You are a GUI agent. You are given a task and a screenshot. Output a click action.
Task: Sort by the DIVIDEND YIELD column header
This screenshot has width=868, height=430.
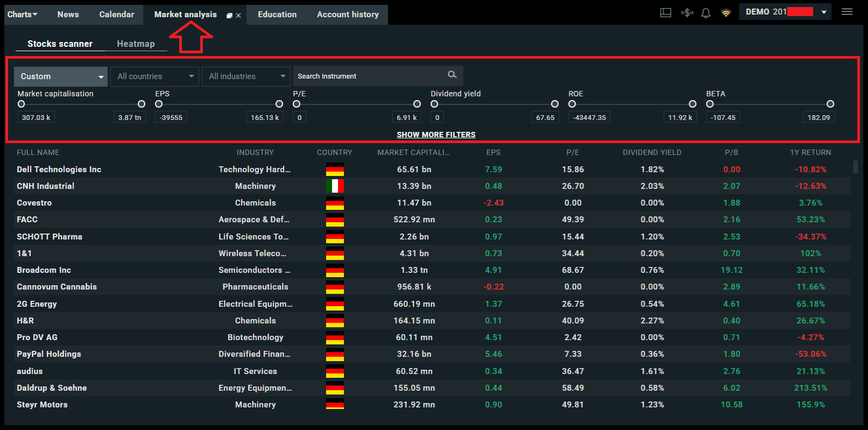tap(652, 152)
